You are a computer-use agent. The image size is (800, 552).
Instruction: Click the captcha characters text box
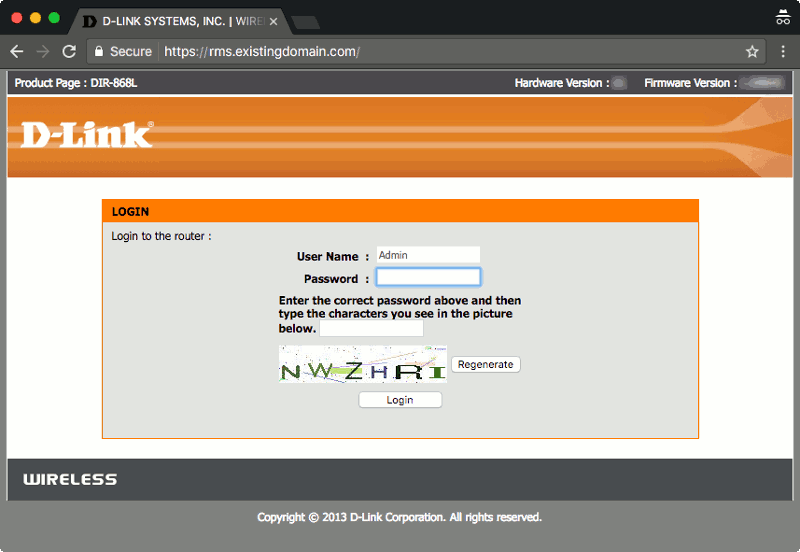click(x=371, y=329)
